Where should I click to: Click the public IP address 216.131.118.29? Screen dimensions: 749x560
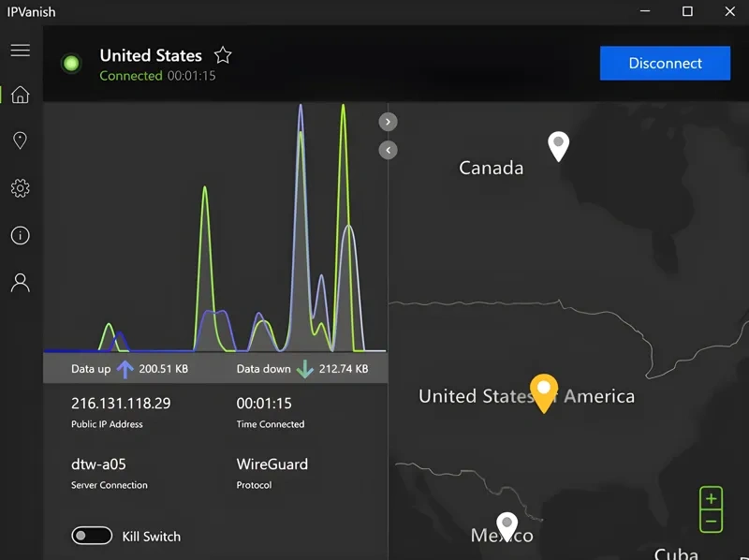point(121,404)
